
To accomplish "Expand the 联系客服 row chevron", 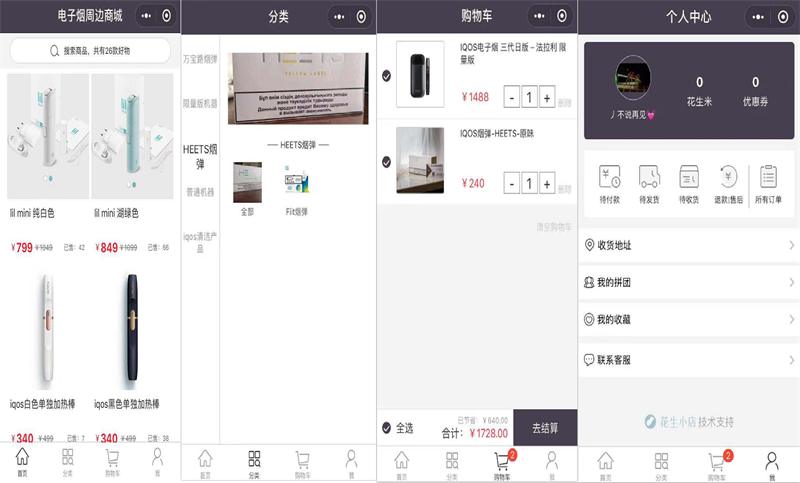I will click(791, 359).
